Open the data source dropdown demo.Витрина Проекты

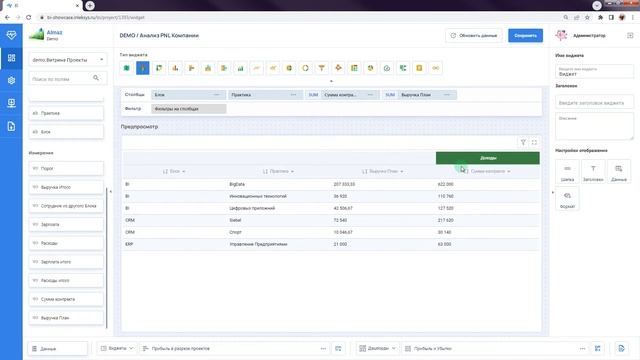[68, 60]
